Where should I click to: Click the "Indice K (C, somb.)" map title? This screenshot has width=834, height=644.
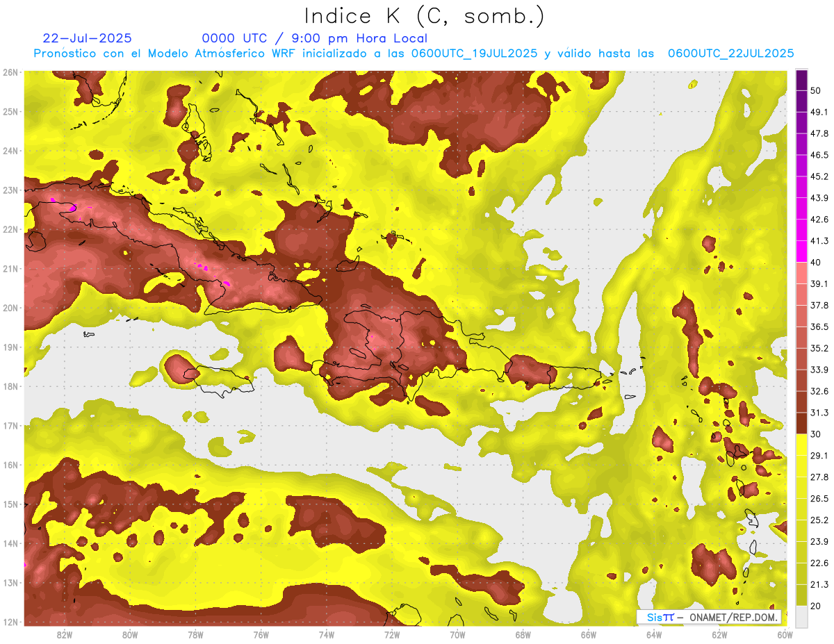(x=424, y=16)
